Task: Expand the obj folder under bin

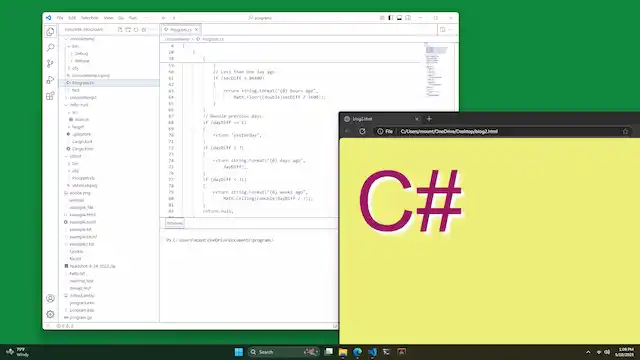Action: 75,68
